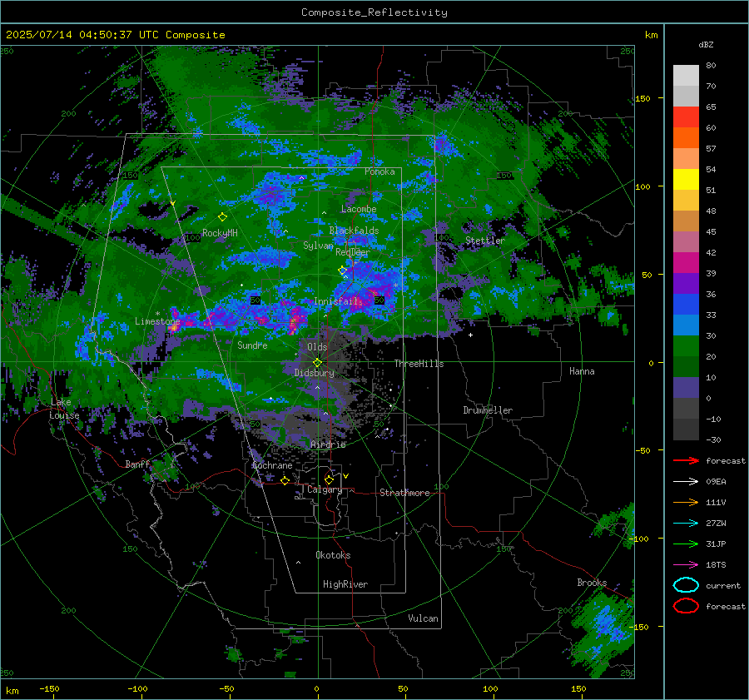Viewport: 749px width, 700px height.
Task: Click the Drumheller town label
Action: 488,410
